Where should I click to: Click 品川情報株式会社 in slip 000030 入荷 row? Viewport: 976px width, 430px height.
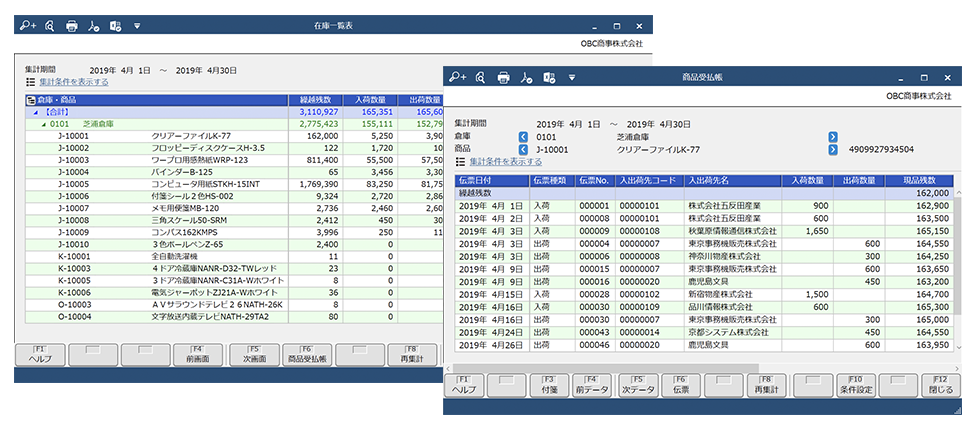(x=721, y=307)
